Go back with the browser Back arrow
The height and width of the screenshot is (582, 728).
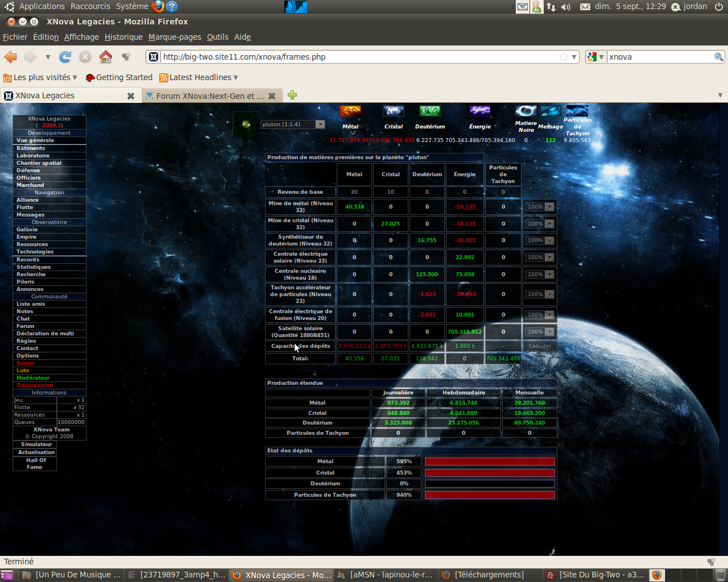pyautogui.click(x=10, y=57)
